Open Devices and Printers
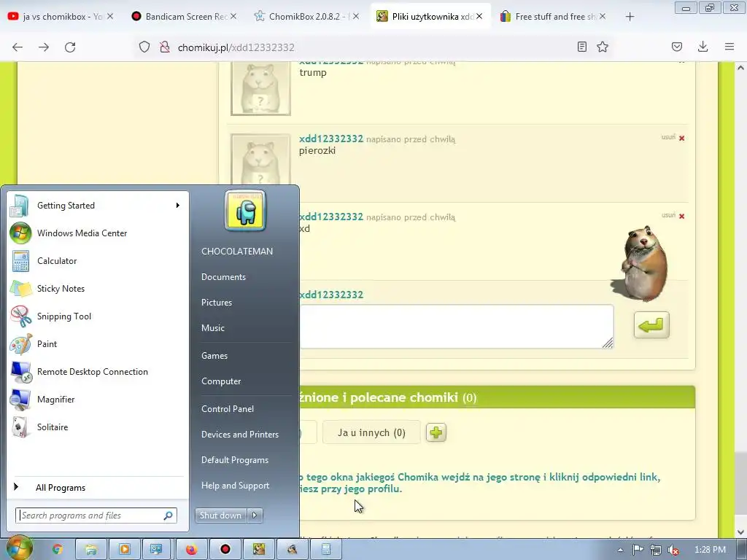Screen dimensions: 747x560 (x=239, y=435)
